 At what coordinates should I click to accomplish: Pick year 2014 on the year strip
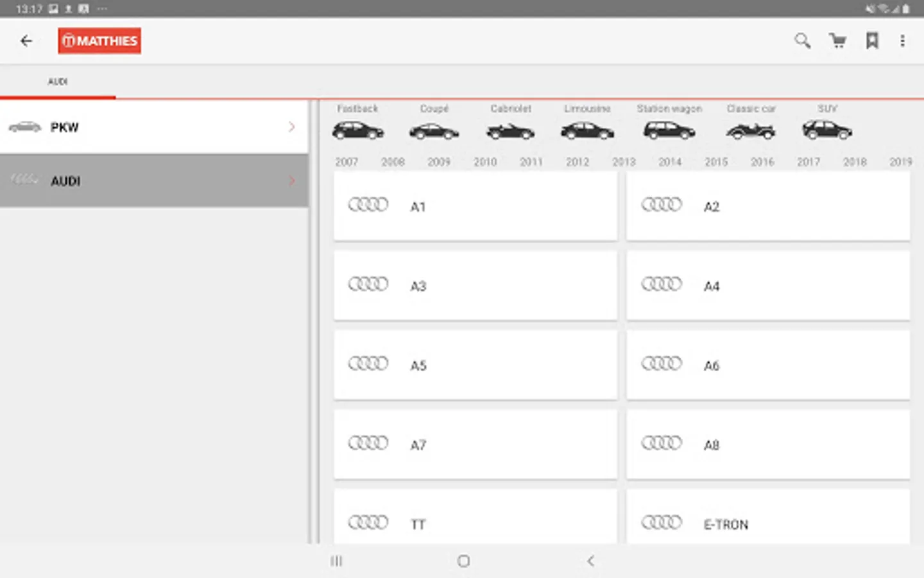pyautogui.click(x=670, y=162)
